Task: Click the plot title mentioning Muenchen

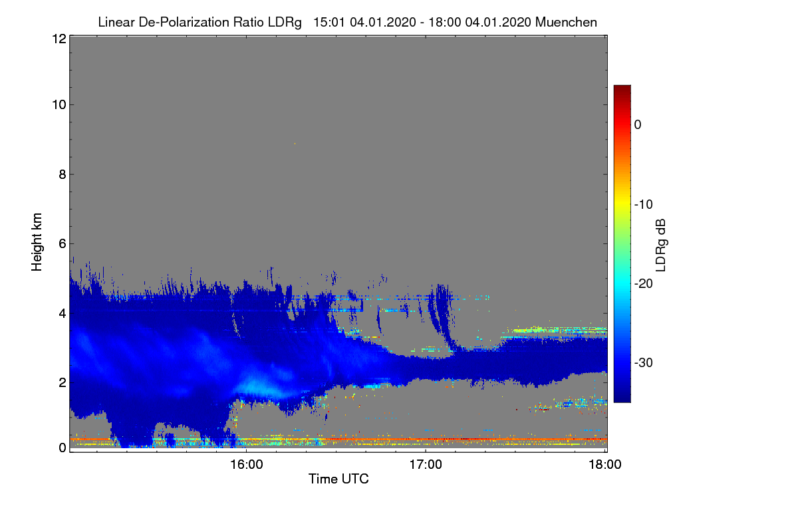Action: (347, 22)
